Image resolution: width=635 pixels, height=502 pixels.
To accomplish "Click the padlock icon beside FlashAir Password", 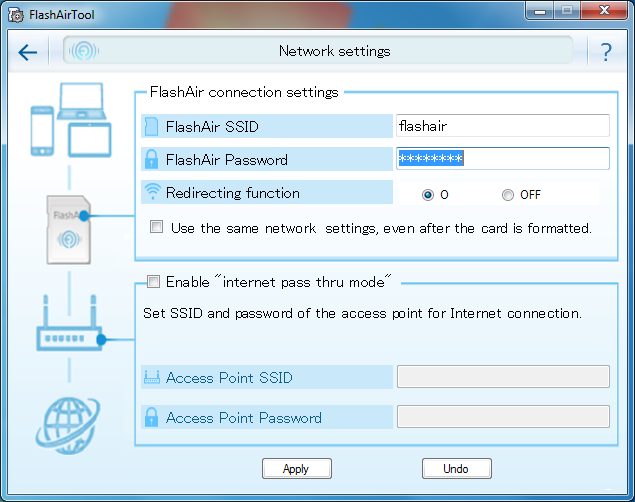I will [152, 159].
